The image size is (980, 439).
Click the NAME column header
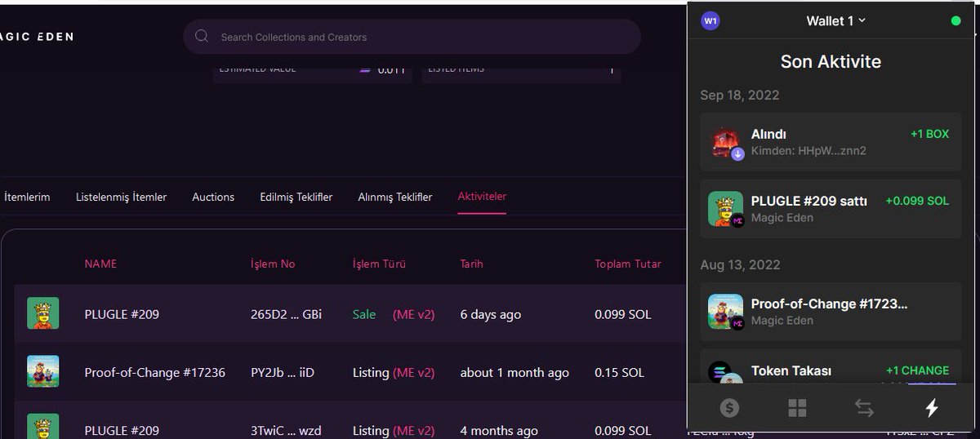(100, 264)
